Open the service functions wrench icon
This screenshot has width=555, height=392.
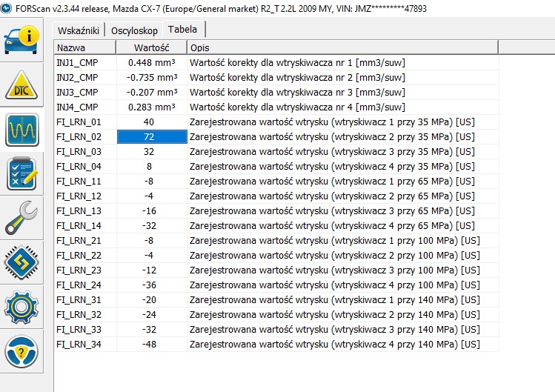point(23,218)
